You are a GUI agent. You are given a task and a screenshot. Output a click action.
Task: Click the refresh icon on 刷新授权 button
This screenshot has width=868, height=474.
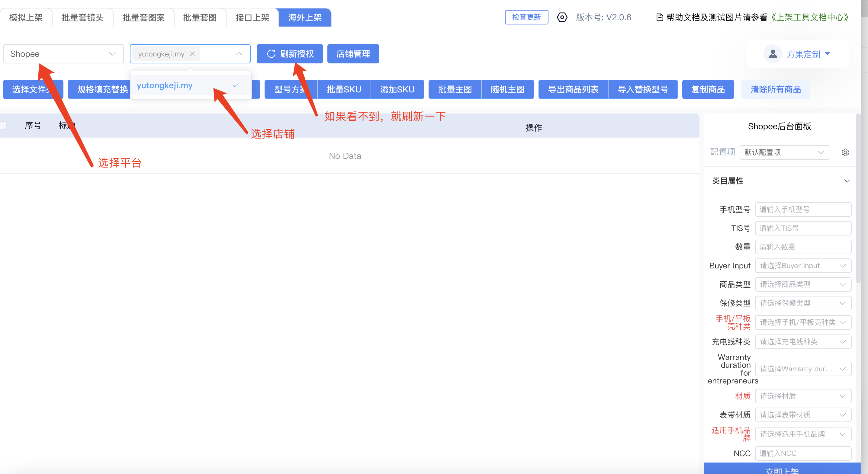coord(271,54)
